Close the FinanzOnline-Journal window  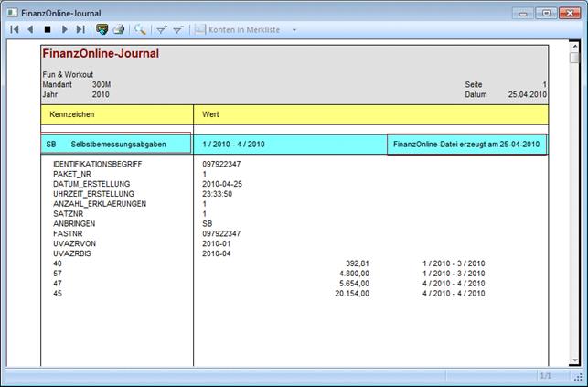(x=571, y=13)
